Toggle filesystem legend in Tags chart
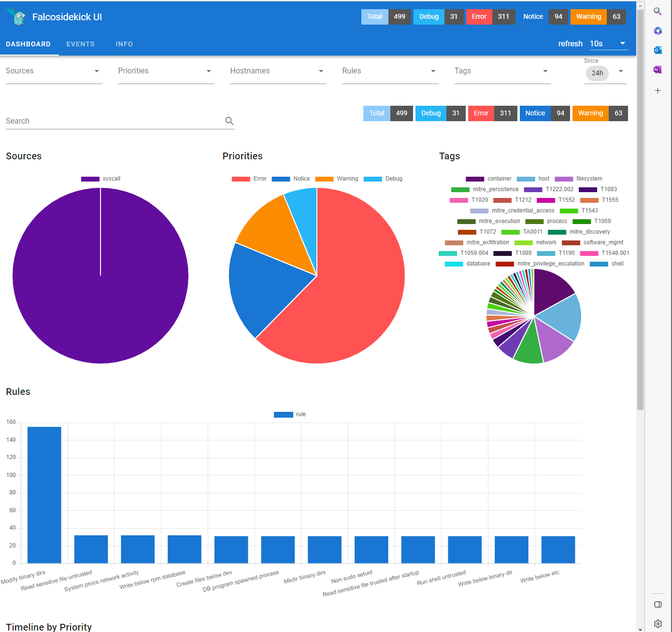Viewport: 672px width, 632px height. [x=578, y=179]
